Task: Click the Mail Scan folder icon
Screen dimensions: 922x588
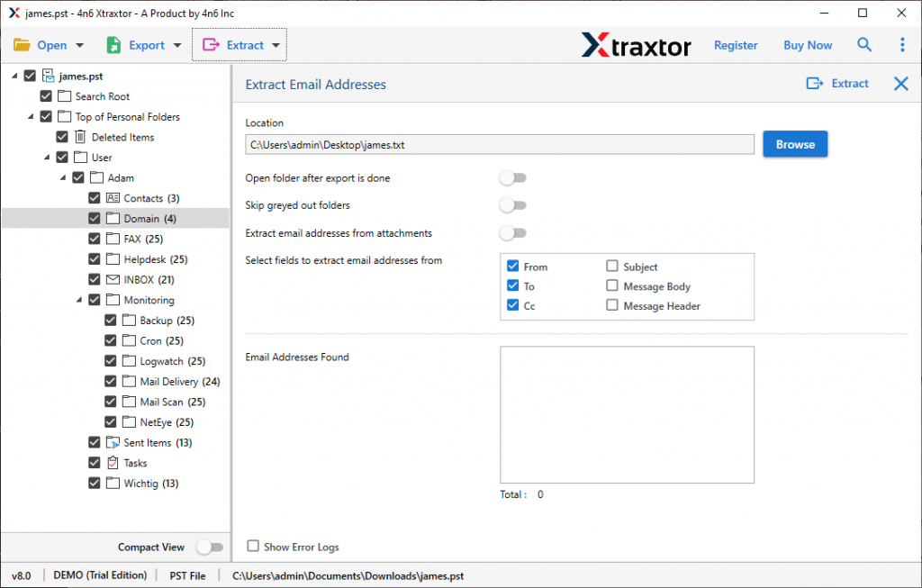Action: click(x=129, y=402)
